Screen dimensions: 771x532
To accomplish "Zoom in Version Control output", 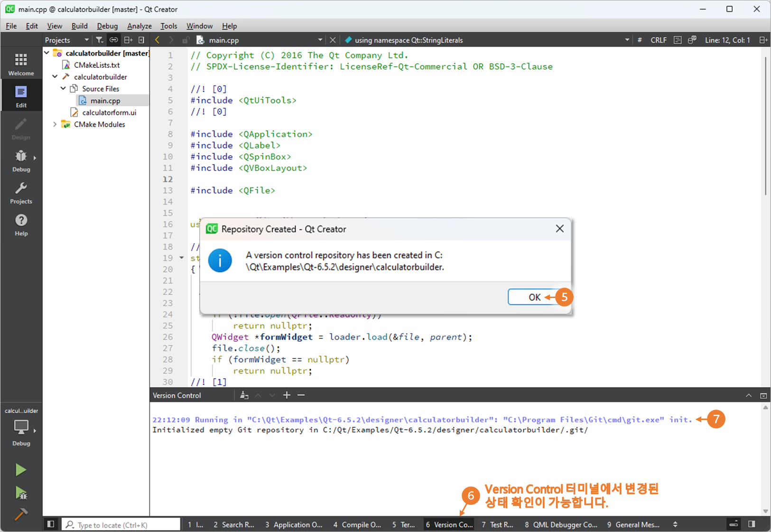I will pyautogui.click(x=287, y=395).
